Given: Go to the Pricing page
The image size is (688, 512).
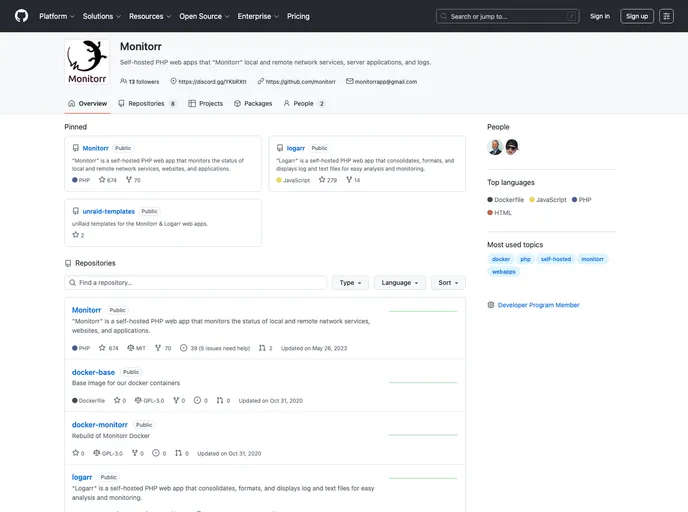Looking at the screenshot, I should (298, 16).
